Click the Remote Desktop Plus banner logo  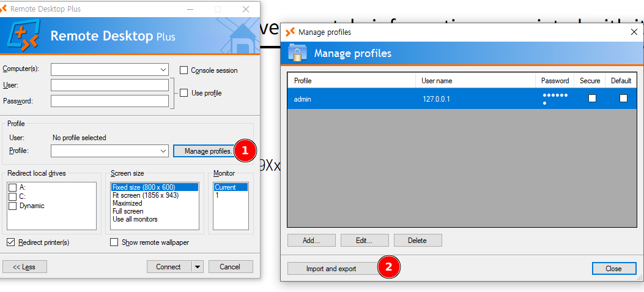coord(23,36)
